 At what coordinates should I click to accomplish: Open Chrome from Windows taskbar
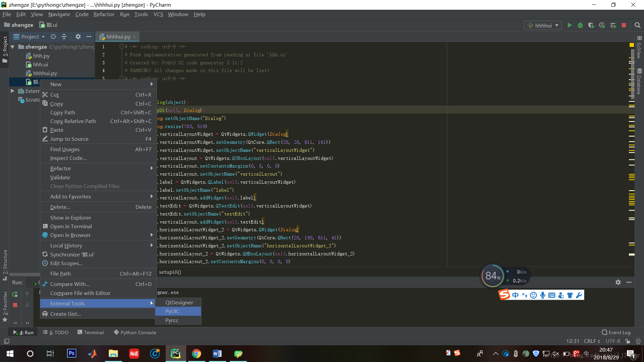pyautogui.click(x=197, y=354)
